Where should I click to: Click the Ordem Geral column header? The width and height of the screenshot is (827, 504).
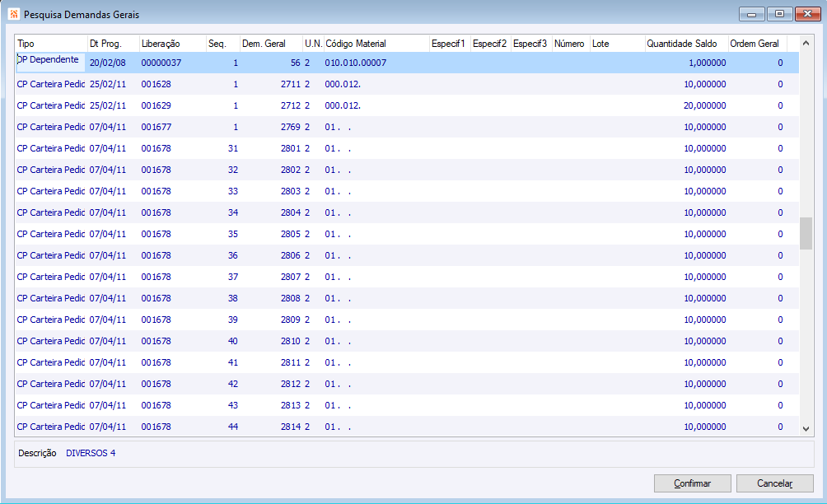point(757,44)
